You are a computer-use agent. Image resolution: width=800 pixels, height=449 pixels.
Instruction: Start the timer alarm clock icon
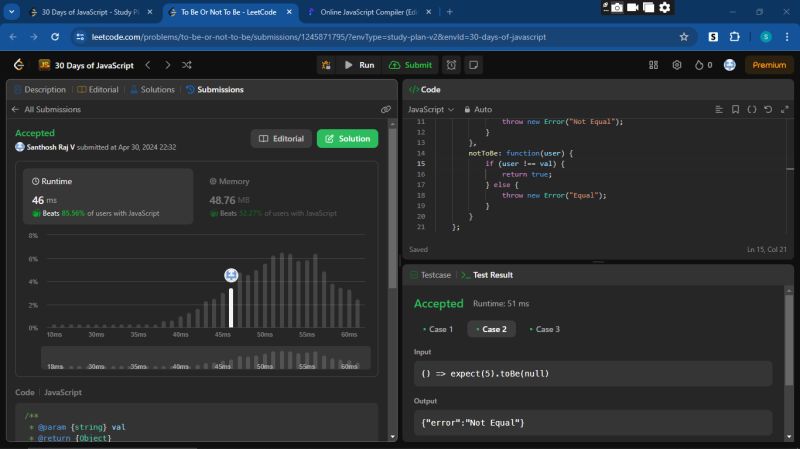click(x=452, y=65)
